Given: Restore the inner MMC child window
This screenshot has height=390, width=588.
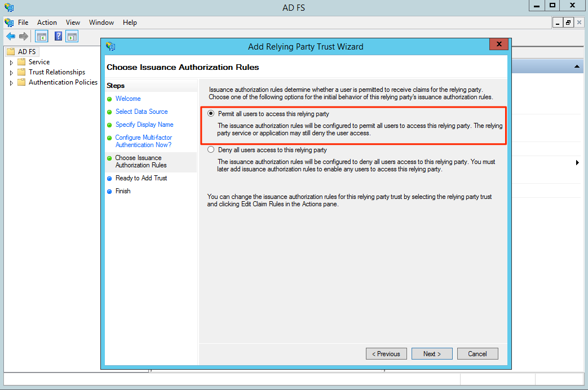Looking at the screenshot, I should tap(568, 23).
